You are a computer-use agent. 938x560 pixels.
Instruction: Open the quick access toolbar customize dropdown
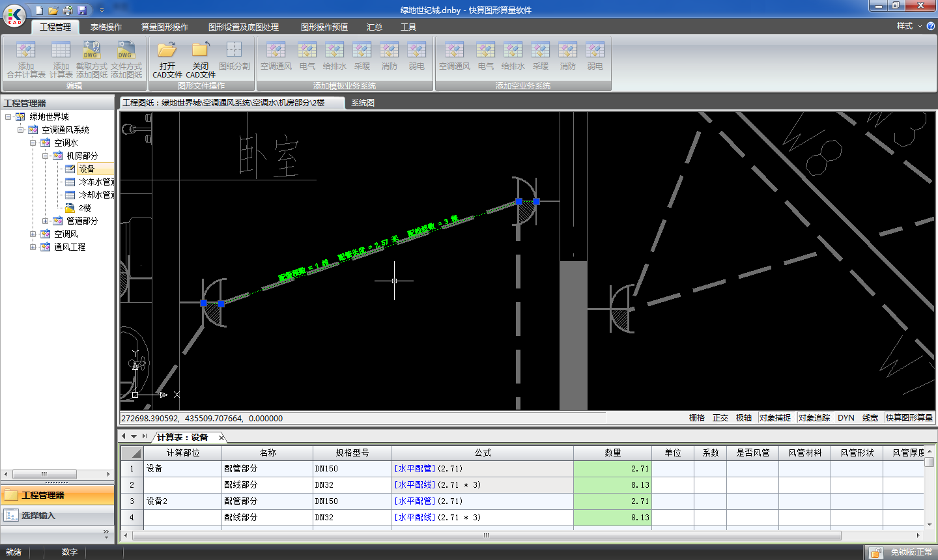(x=102, y=10)
